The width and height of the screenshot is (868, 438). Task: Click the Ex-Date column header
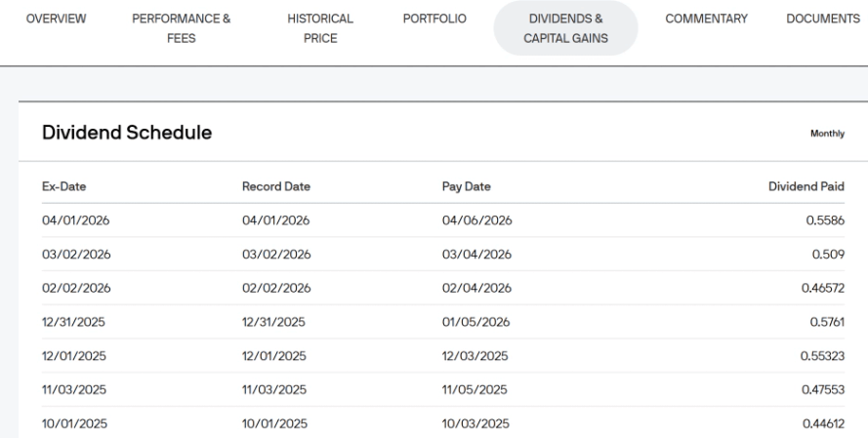click(66, 185)
